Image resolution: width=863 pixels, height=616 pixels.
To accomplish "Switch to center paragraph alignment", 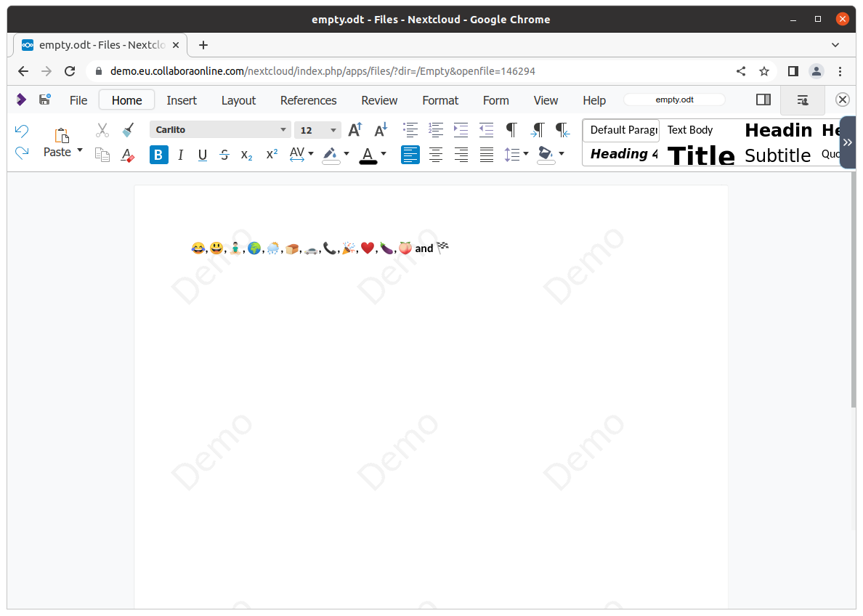I will 435,155.
